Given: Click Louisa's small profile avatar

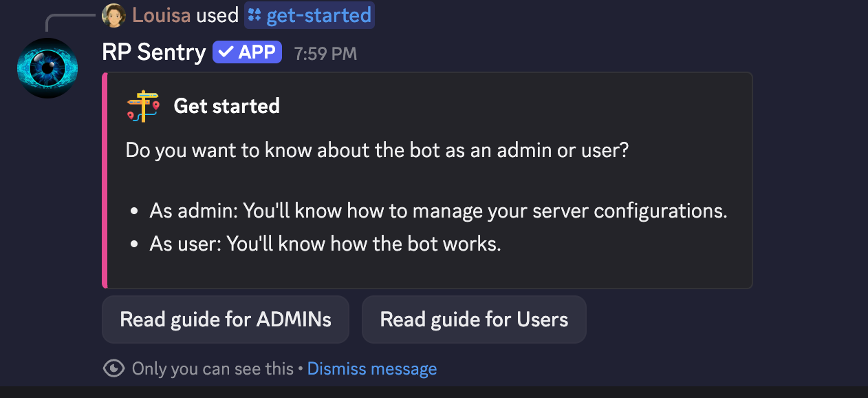Looking at the screenshot, I should 113,15.
